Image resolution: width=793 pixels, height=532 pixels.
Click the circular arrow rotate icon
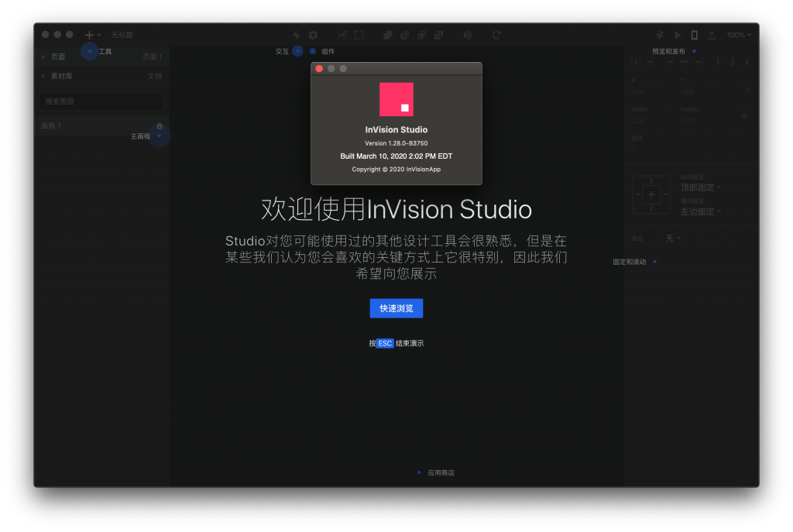tap(496, 35)
